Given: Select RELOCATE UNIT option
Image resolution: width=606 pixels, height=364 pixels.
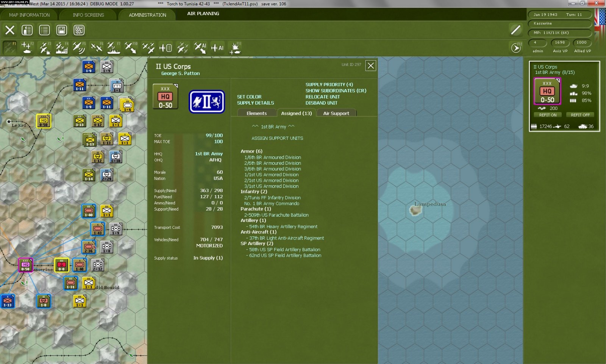Looking at the screenshot, I should point(322,97).
